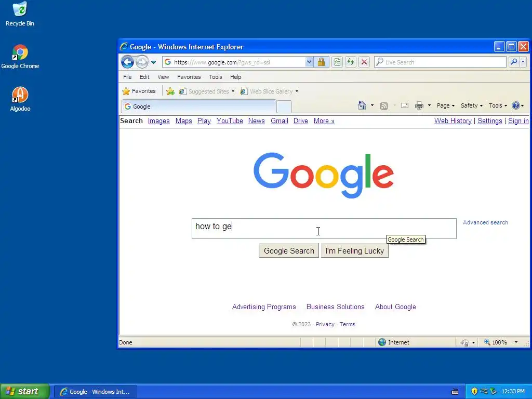
Task: Open the View menu
Action: pyautogui.click(x=163, y=77)
